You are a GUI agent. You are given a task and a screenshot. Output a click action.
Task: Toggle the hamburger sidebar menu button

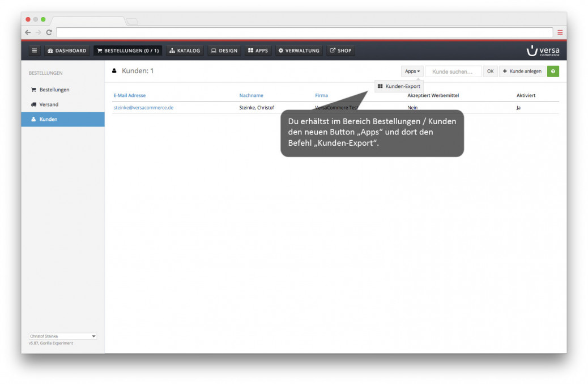(34, 50)
